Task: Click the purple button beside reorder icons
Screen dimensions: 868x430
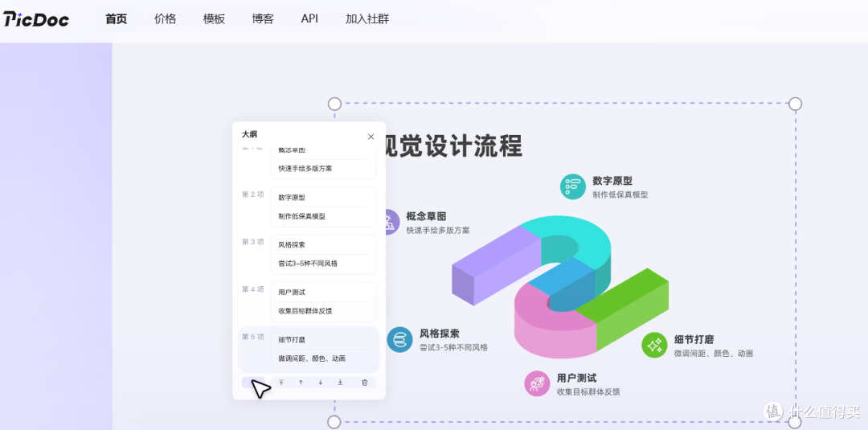Action: [253, 383]
